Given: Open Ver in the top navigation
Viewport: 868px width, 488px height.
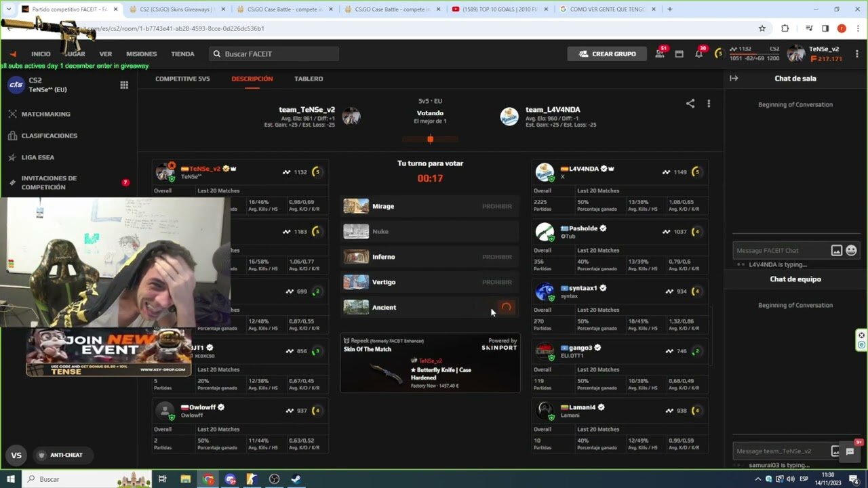Looking at the screenshot, I should [x=106, y=54].
